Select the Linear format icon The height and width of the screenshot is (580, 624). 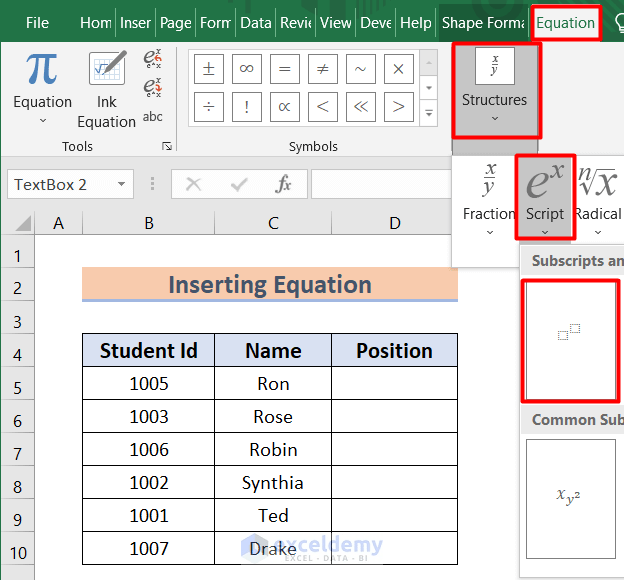click(152, 88)
